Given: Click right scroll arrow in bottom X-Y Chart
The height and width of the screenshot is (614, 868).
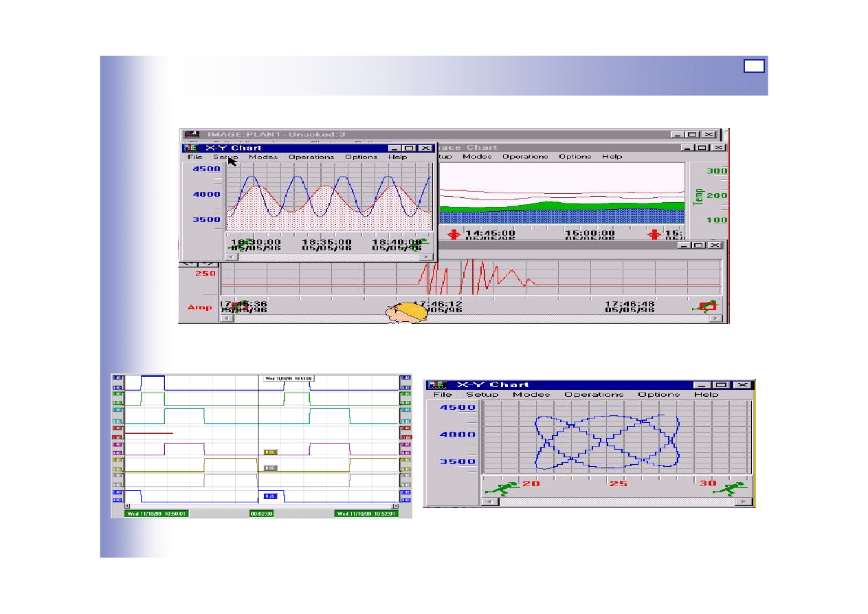Looking at the screenshot, I should (x=743, y=502).
